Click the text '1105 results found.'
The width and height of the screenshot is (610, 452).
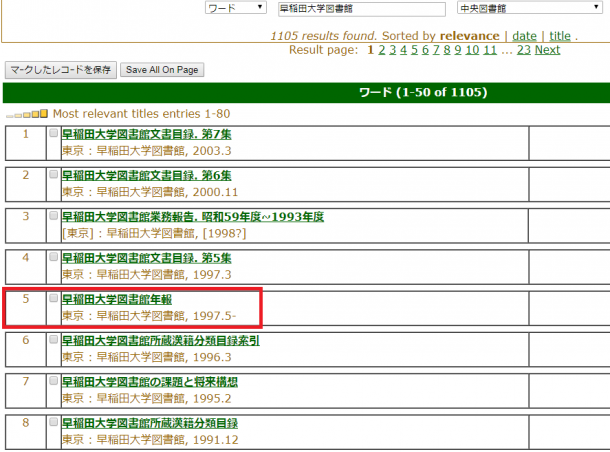(324, 36)
